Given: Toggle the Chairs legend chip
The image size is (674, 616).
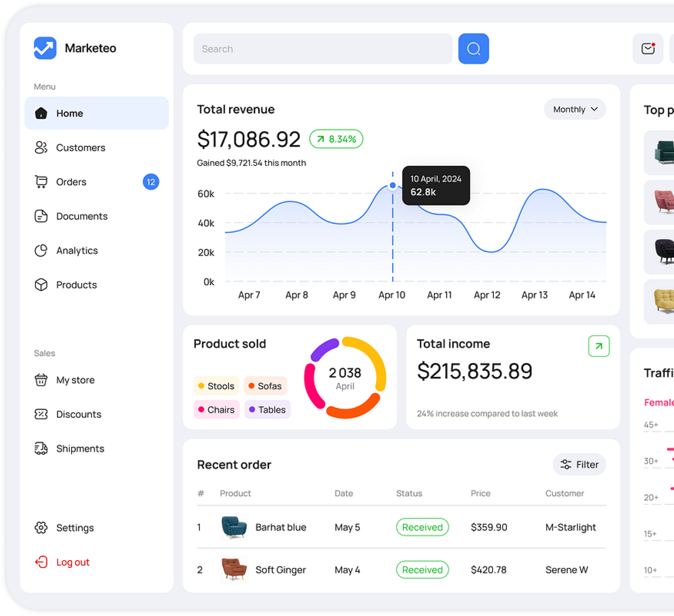Looking at the screenshot, I should click(x=217, y=410).
